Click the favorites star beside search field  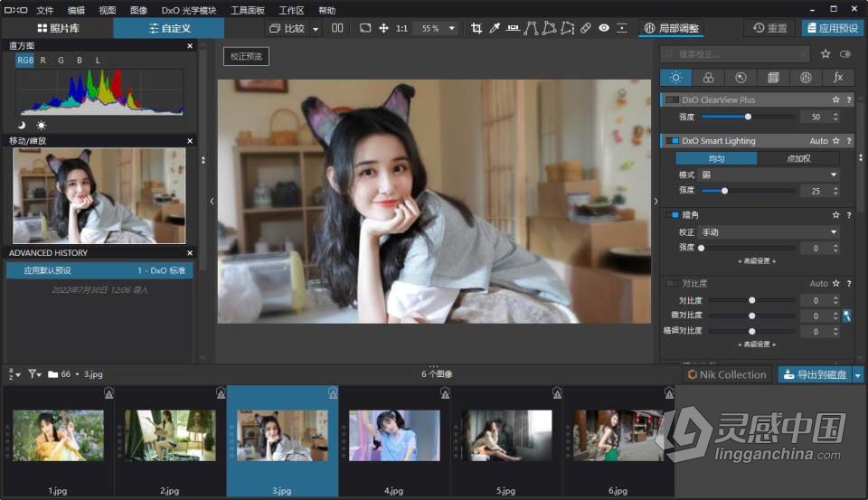coord(826,53)
